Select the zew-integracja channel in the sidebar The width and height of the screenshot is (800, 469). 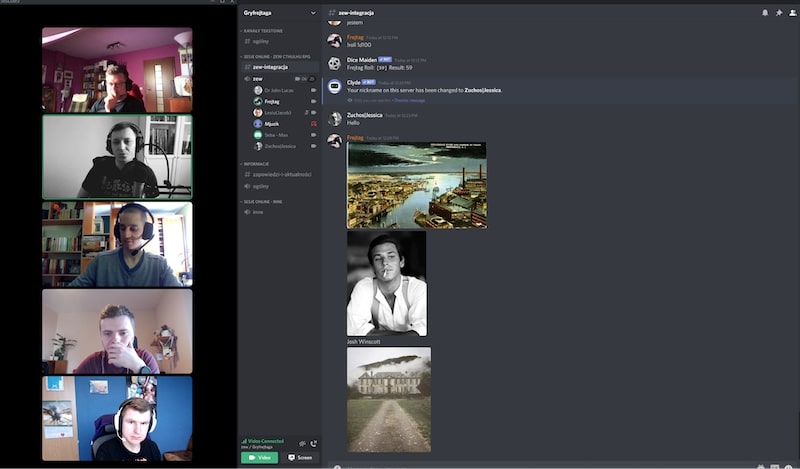tap(280, 67)
